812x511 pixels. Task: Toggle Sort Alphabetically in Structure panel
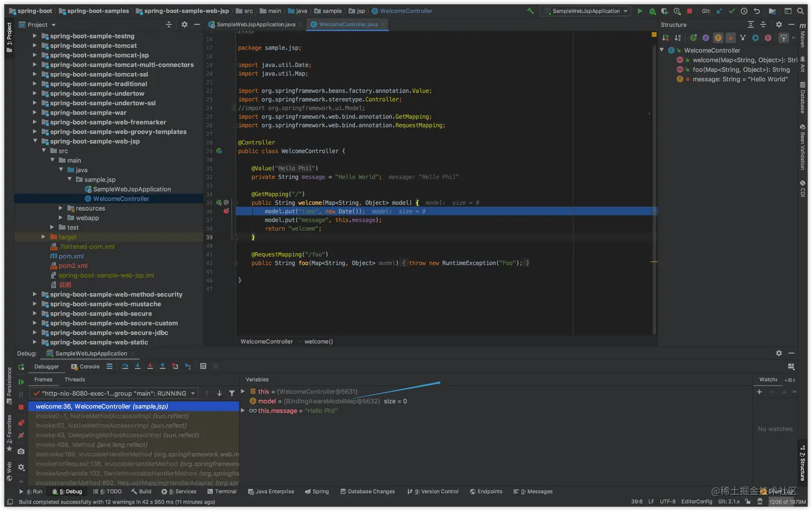pyautogui.click(x=678, y=38)
